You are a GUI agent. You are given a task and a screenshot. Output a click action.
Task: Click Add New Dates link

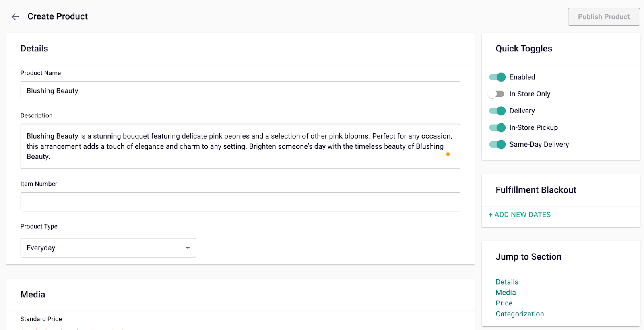pyautogui.click(x=519, y=215)
